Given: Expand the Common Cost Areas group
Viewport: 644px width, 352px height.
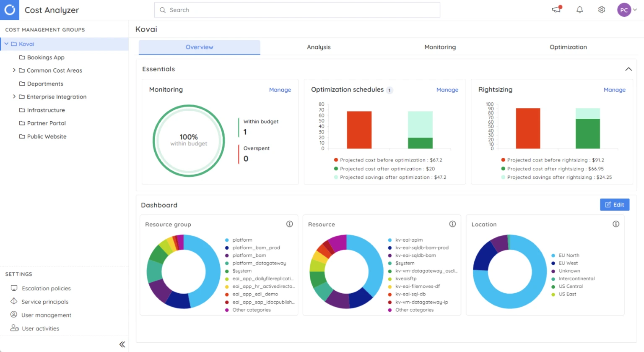Looking at the screenshot, I should [15, 70].
